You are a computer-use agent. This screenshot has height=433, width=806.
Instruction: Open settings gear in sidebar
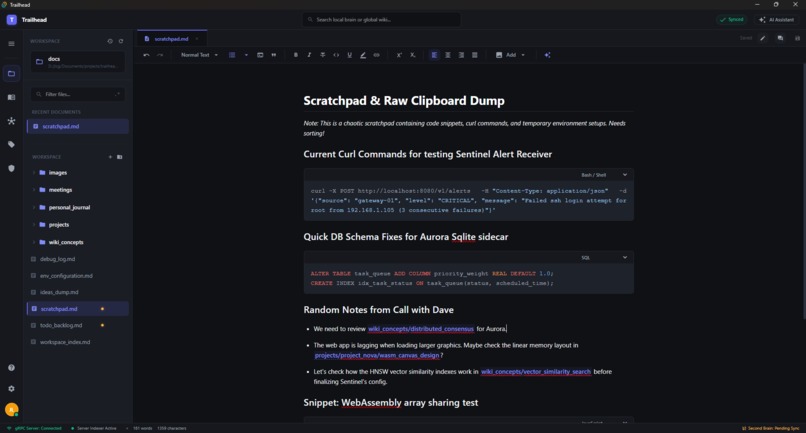pos(11,389)
